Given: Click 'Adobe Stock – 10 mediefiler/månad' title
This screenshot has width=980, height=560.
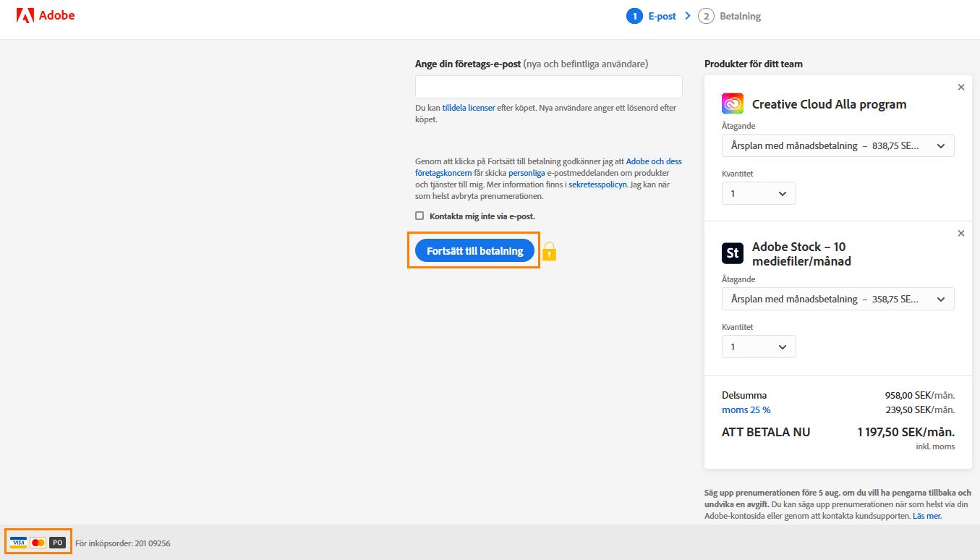Looking at the screenshot, I should [x=801, y=254].
